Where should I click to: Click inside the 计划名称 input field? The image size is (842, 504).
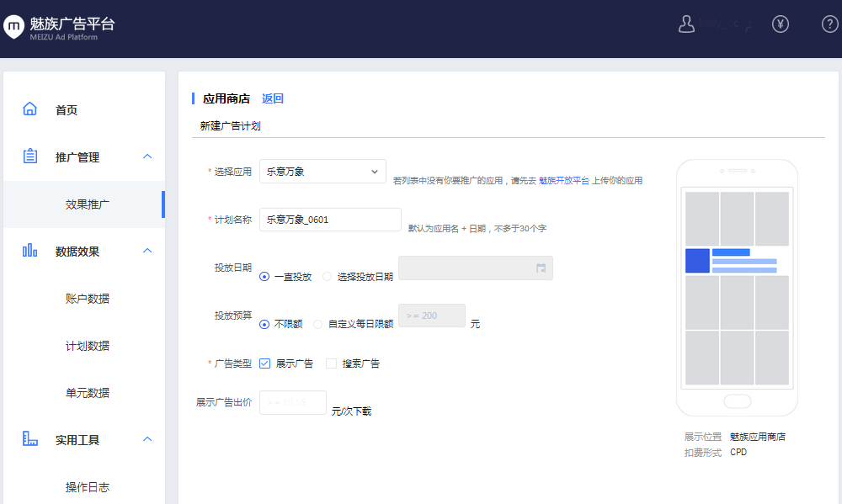pos(329,219)
